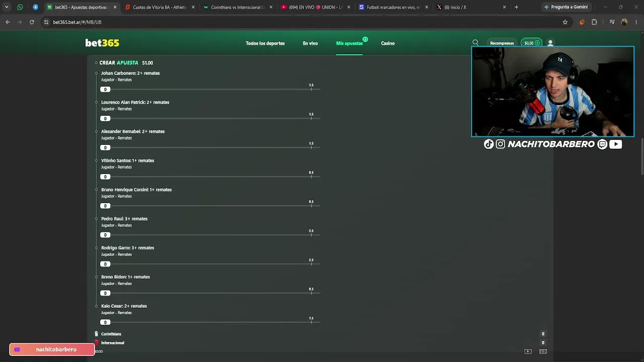Image resolution: width=644 pixels, height=362 pixels.
Task: Close the Futbol marcadores en vivo tab
Action: (x=427, y=7)
